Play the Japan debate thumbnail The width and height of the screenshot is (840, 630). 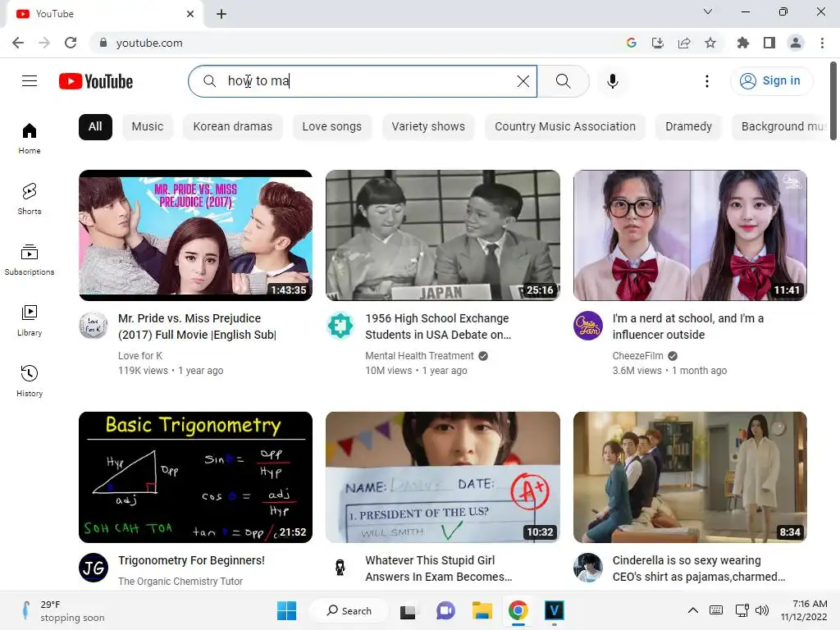click(x=442, y=235)
